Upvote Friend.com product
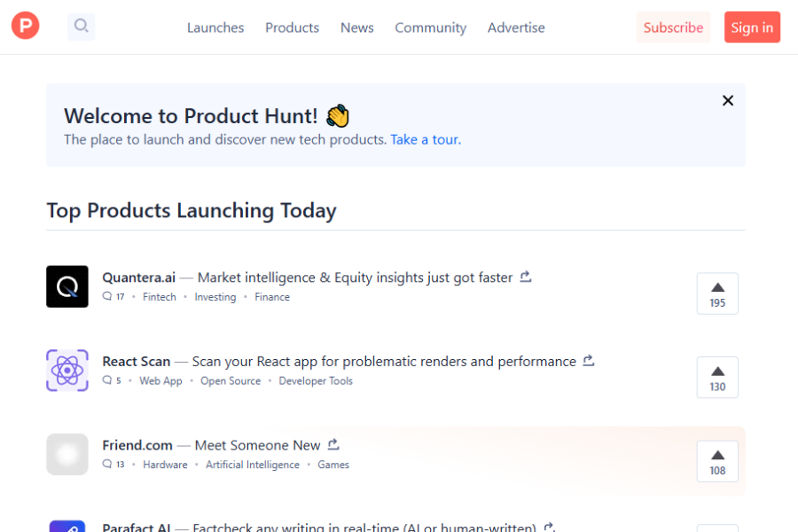This screenshot has width=798, height=532. point(717,461)
